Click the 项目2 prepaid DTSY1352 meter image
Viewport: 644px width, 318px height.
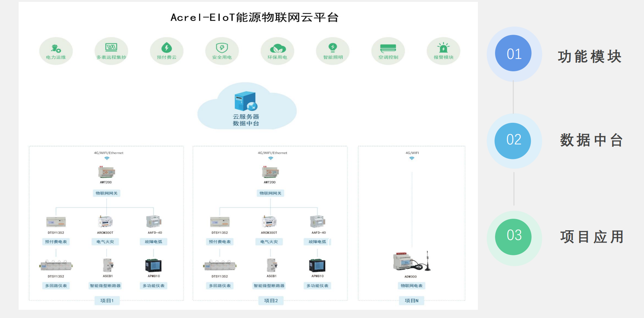coord(220,222)
